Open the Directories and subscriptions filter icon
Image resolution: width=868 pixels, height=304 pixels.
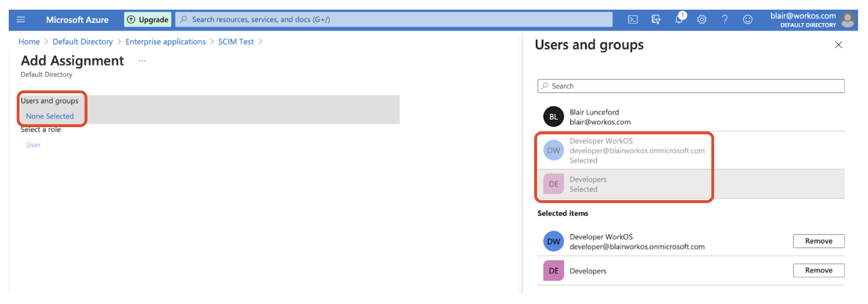coord(656,20)
